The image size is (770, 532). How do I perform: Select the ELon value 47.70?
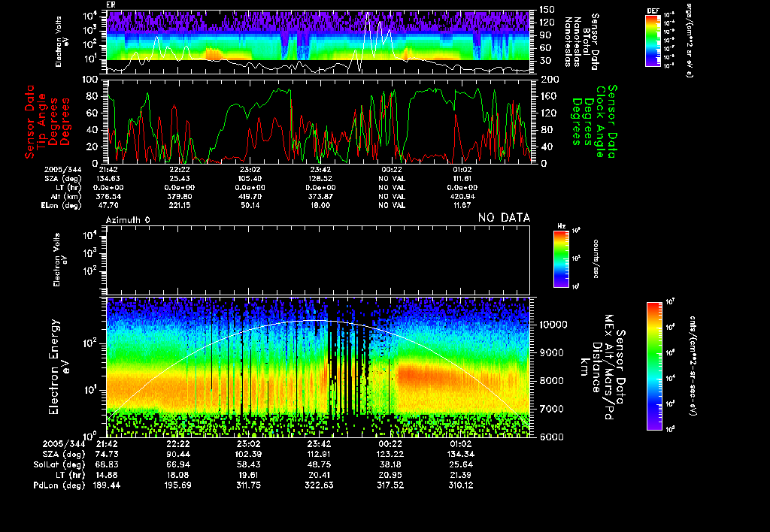(x=108, y=205)
